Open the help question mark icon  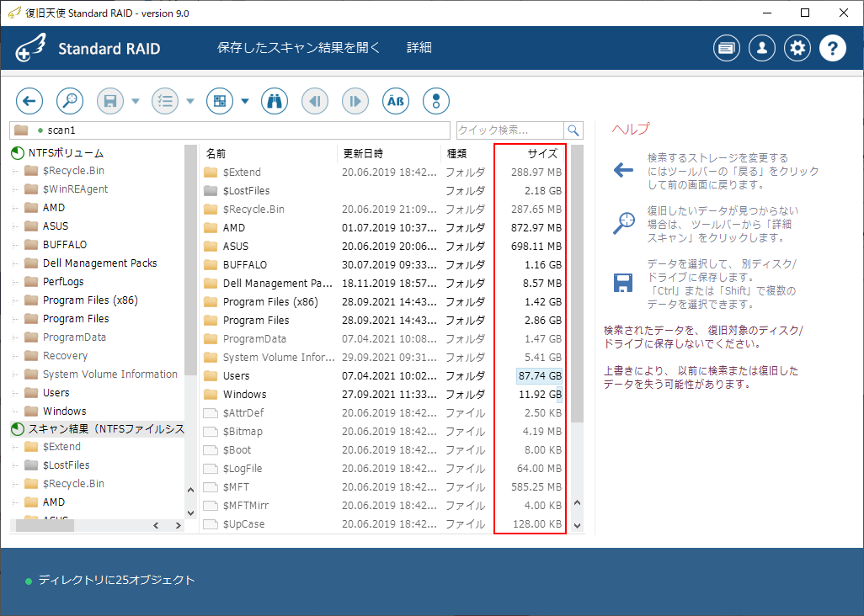tap(833, 49)
